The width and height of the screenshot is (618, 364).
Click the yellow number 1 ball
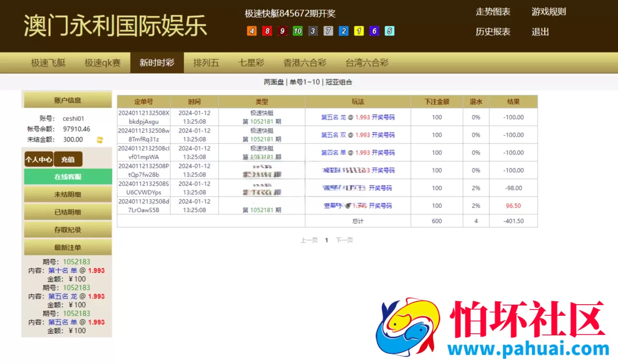[359, 31]
